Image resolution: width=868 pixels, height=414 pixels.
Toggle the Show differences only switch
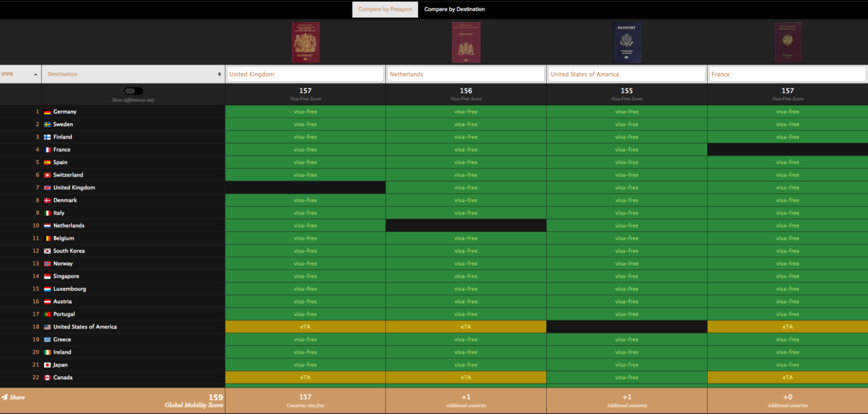pyautogui.click(x=134, y=91)
